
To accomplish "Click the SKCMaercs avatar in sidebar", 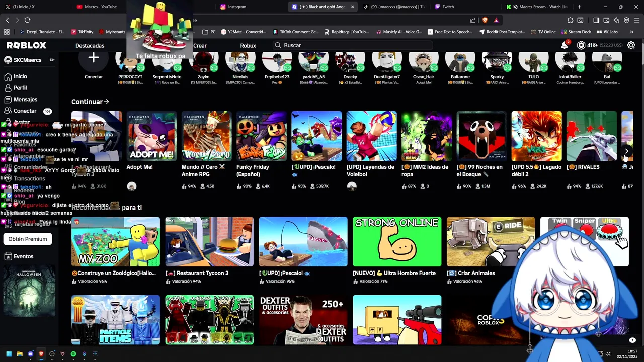I will click(8, 60).
